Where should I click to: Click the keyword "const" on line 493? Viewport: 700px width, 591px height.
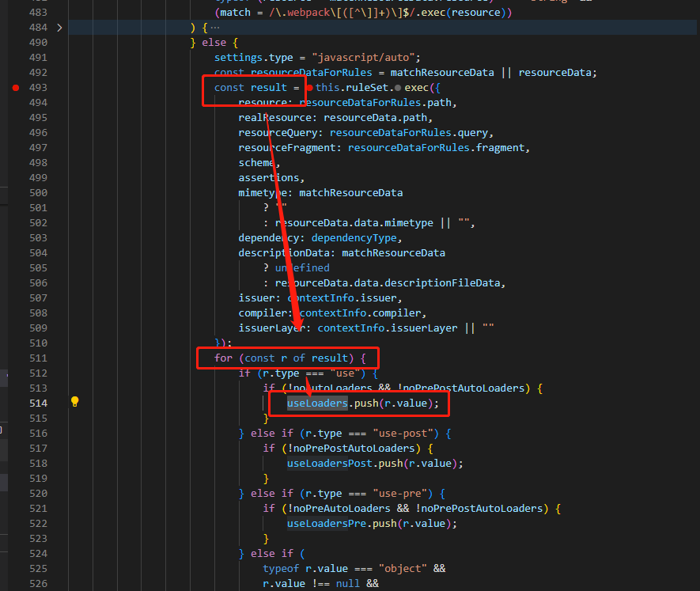pyautogui.click(x=229, y=87)
